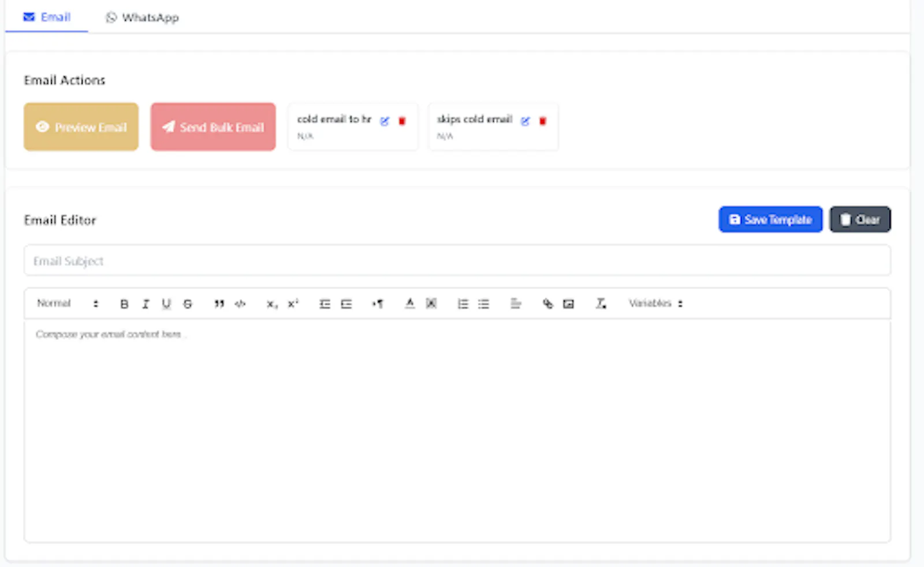The image size is (924, 567).
Task: Click inside the email compose area
Action: [457, 431]
